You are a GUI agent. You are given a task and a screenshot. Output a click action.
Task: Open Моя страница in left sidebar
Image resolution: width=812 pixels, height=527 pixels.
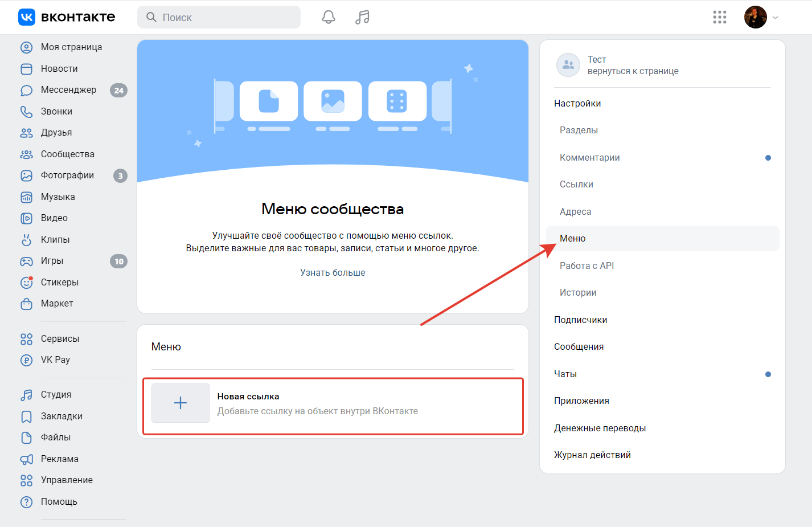pos(71,47)
